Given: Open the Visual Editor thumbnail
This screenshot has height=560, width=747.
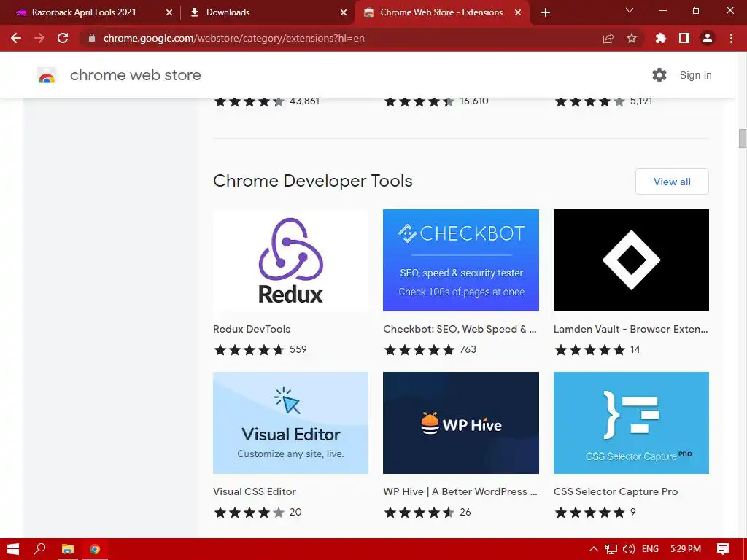Looking at the screenshot, I should pos(290,423).
